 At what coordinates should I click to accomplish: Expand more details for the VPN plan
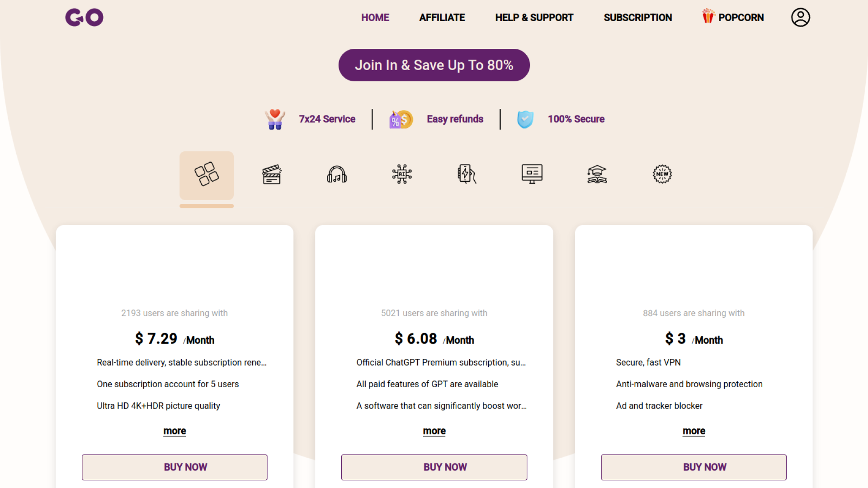click(694, 431)
